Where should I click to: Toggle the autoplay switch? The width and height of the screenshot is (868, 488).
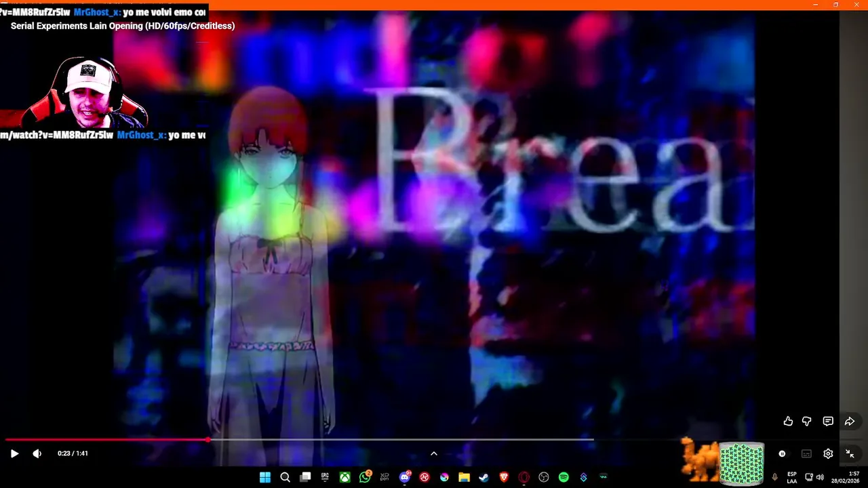pos(782,454)
